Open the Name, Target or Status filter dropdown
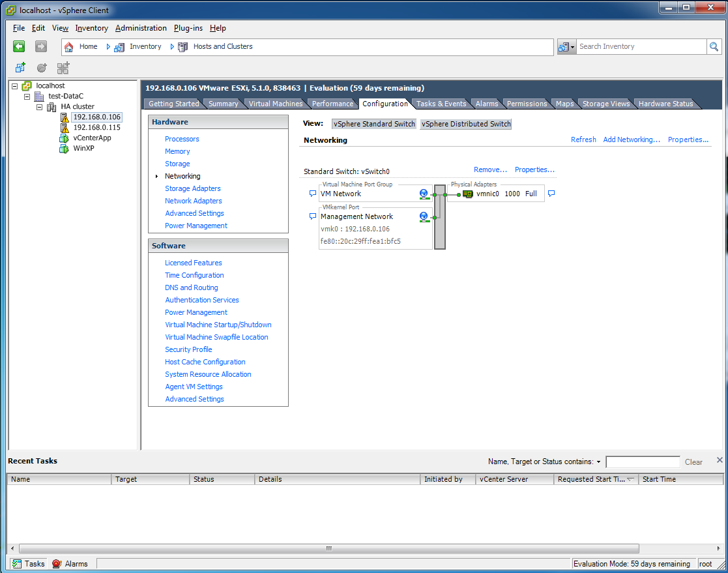Image resolution: width=728 pixels, height=573 pixels. click(x=599, y=462)
